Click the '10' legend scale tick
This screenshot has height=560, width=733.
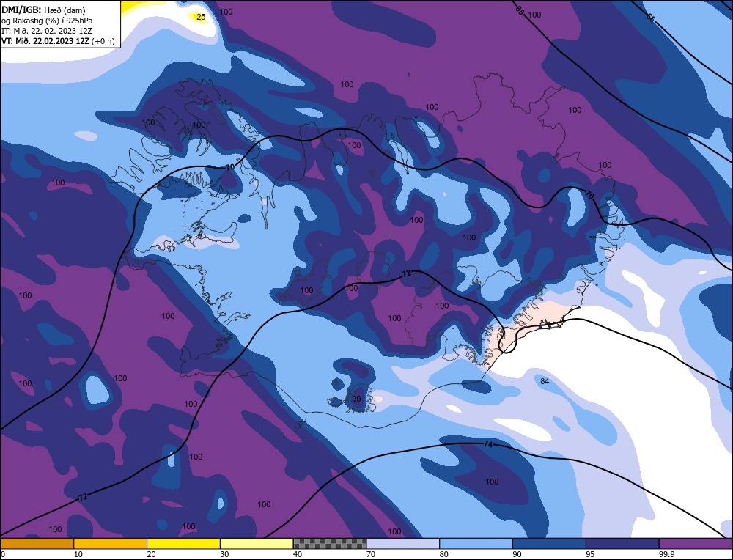coord(78,554)
